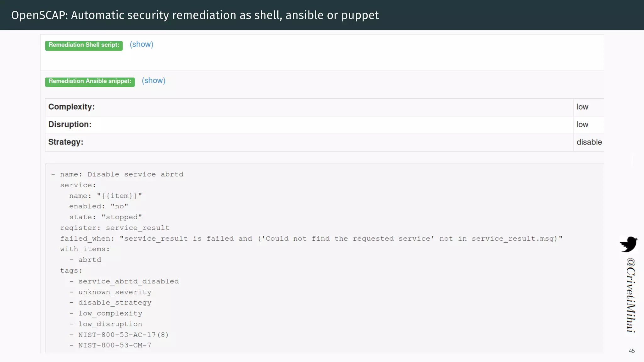Screen dimensions: 644x362
Task: Select the service_abrtd_disabled tag
Action: click(x=129, y=281)
